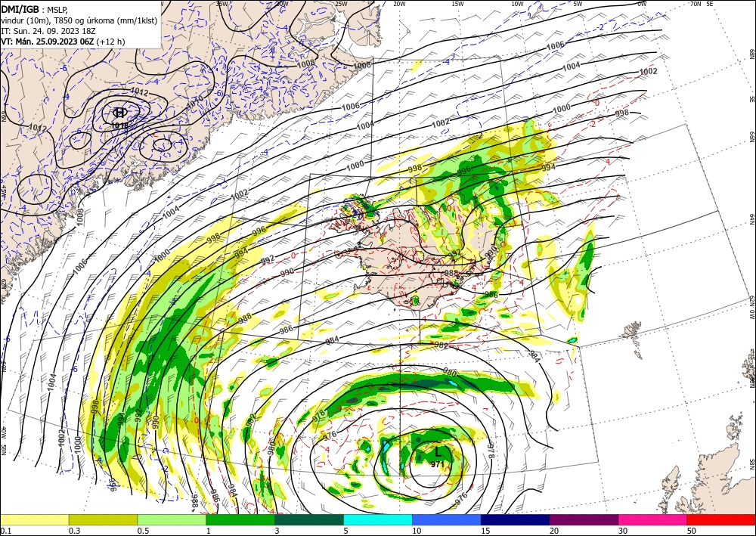
Task: Click the 20W longitude label
Action: 399,4
